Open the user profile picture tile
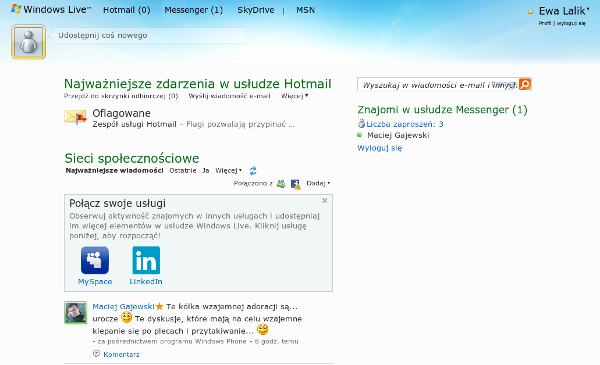This screenshot has width=600, height=365. coord(29,42)
